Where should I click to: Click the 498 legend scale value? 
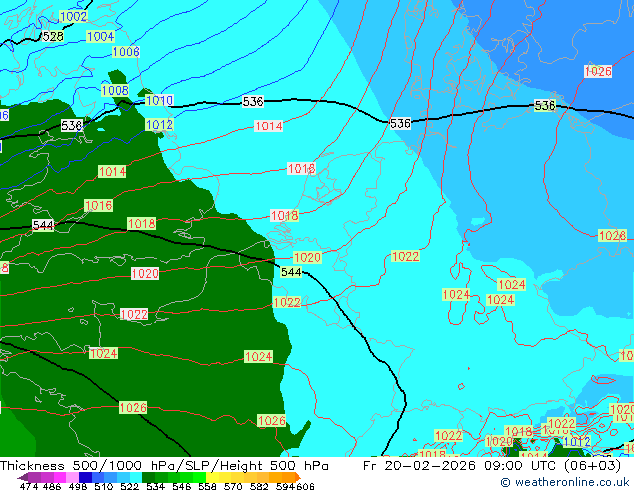(x=77, y=486)
